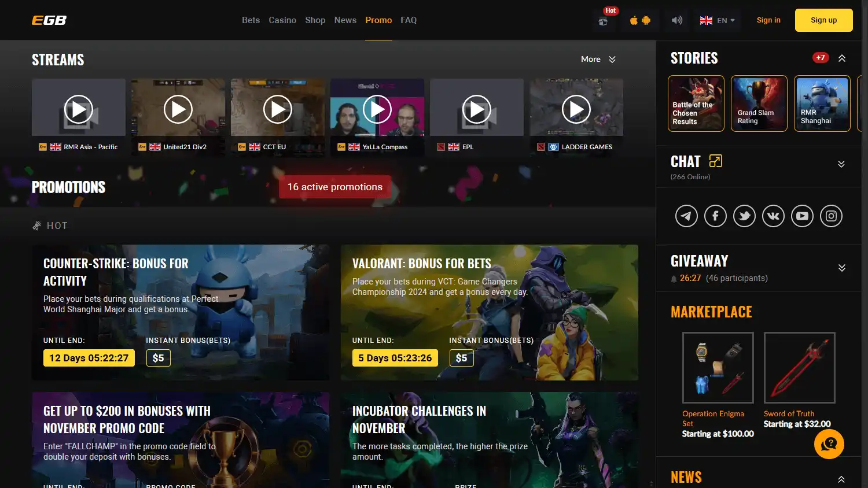Viewport: 868px width, 488px height.
Task: Click the HOT section icon
Action: coord(37,225)
